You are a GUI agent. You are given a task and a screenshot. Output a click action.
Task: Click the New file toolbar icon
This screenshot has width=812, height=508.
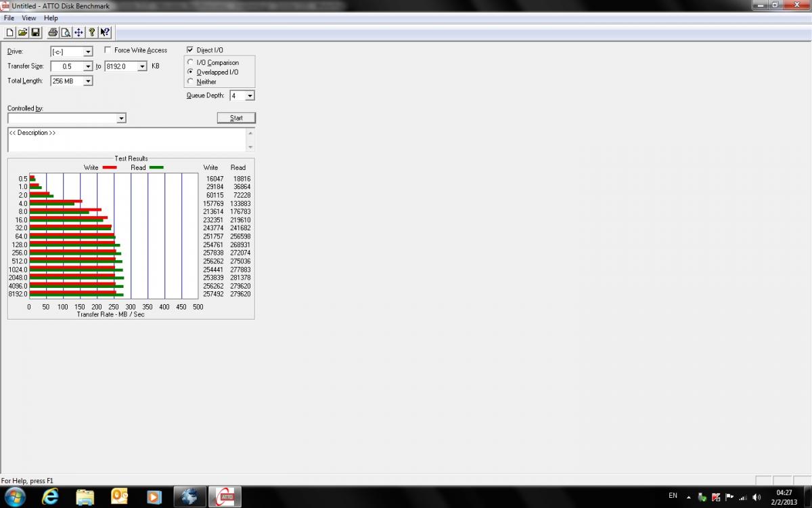coord(9,33)
